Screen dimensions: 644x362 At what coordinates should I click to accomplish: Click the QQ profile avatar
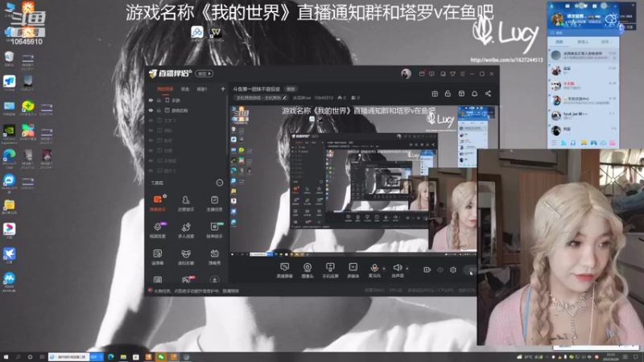pyautogui.click(x=557, y=19)
